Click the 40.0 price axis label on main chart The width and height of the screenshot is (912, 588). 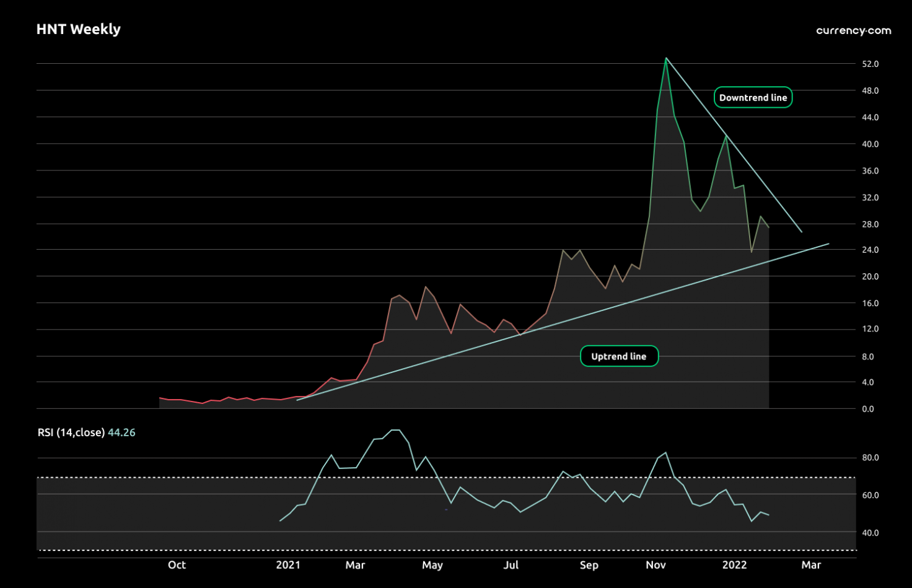[870, 144]
